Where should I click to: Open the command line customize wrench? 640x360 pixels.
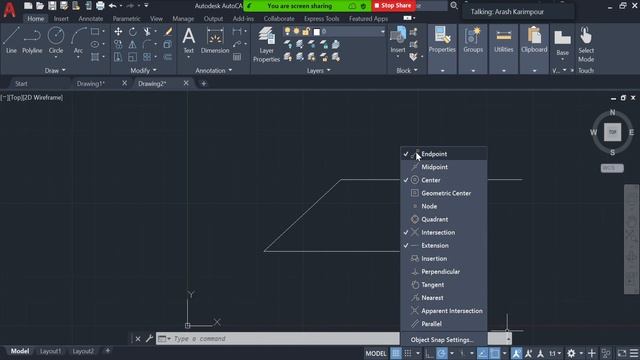tap(149, 338)
